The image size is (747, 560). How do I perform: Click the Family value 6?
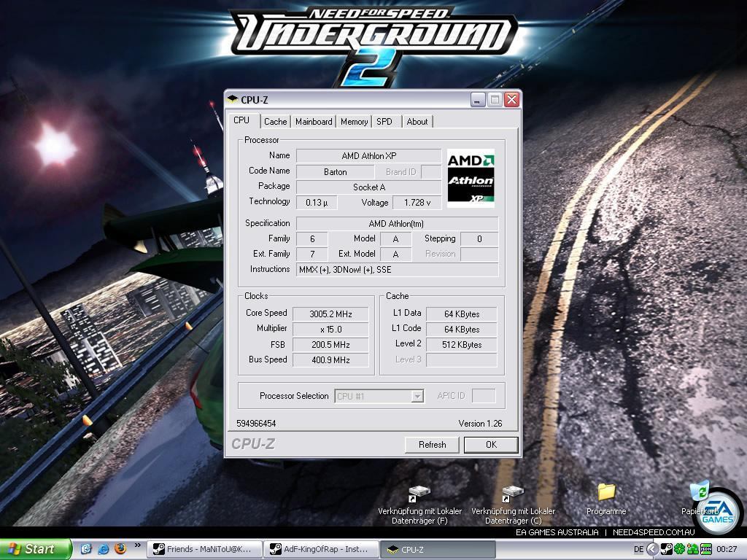point(312,238)
